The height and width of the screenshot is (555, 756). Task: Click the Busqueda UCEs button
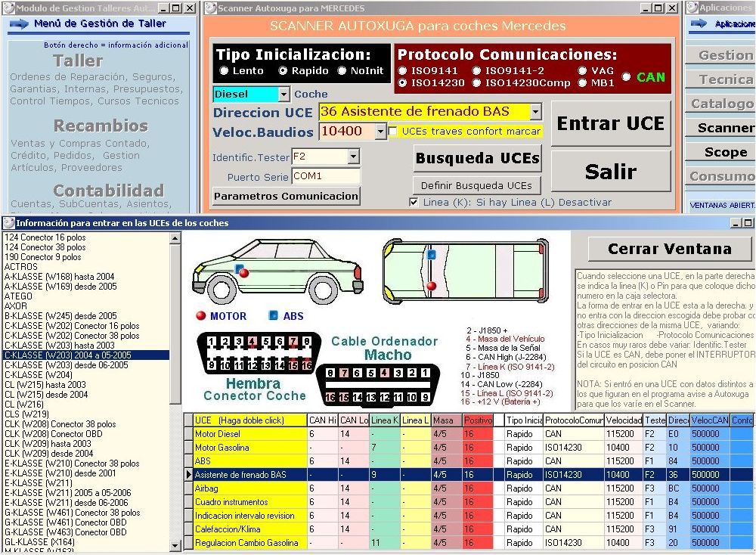pos(477,158)
